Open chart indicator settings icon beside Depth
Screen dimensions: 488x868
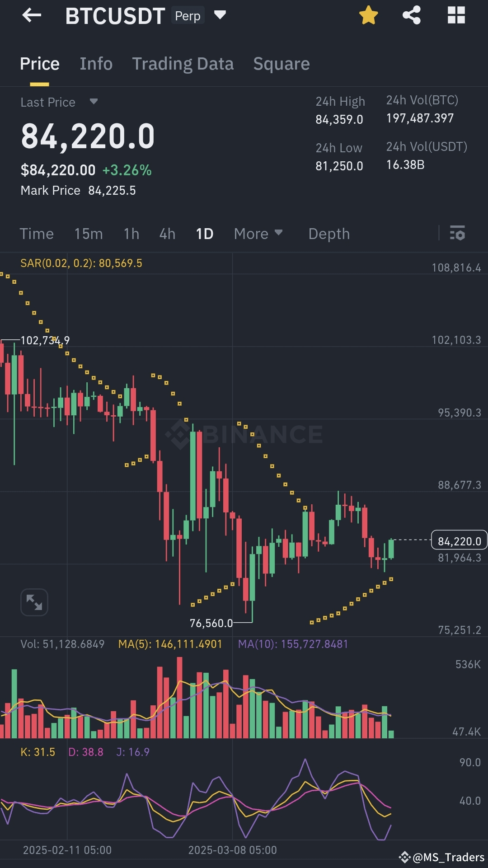(458, 234)
